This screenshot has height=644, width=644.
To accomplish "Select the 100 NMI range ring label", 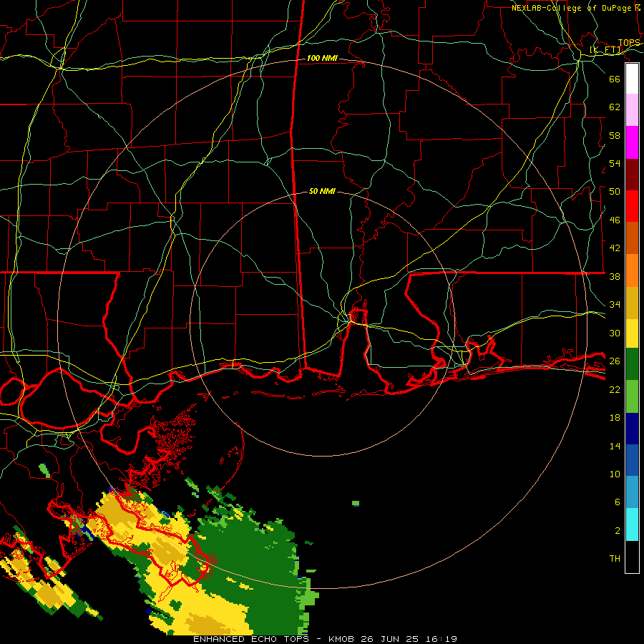I will coord(322,59).
